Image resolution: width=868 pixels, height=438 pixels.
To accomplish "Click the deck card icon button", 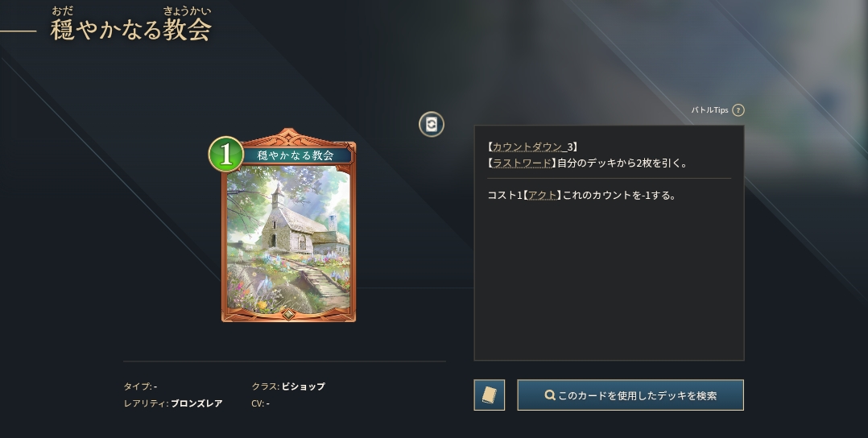I will [x=490, y=395].
